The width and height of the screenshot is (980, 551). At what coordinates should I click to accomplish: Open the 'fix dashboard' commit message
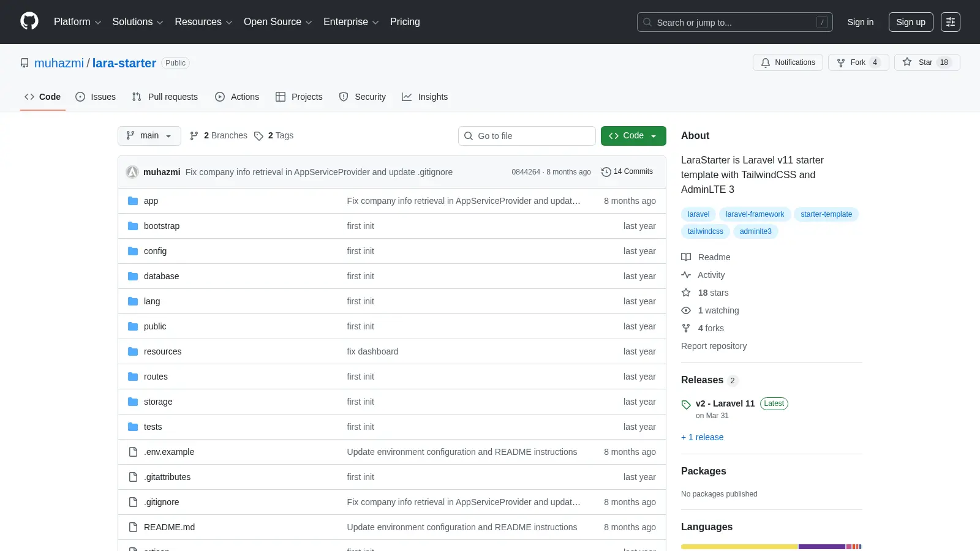(372, 351)
